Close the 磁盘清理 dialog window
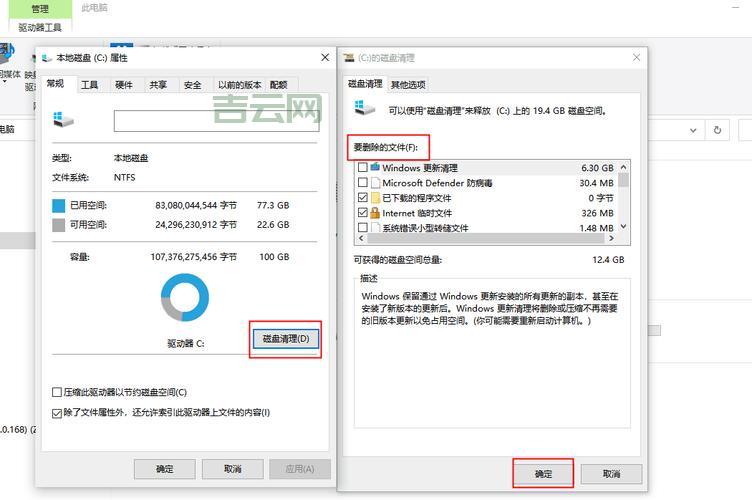 [636, 58]
